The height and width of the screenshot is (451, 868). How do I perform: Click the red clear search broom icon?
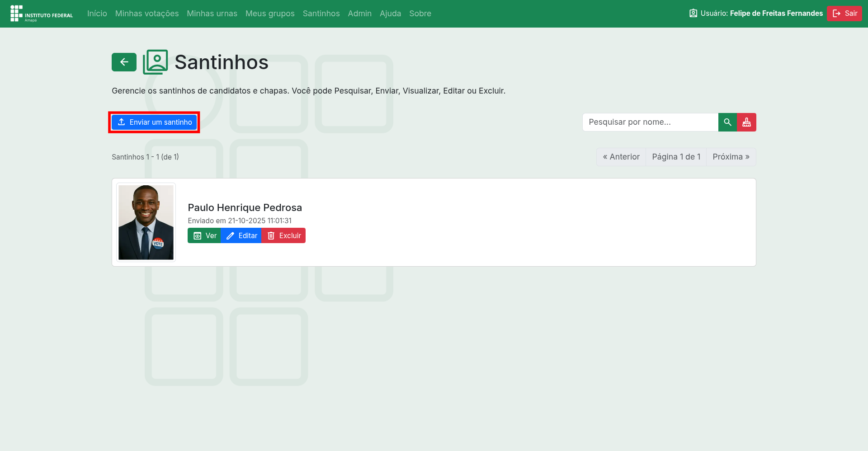746,122
